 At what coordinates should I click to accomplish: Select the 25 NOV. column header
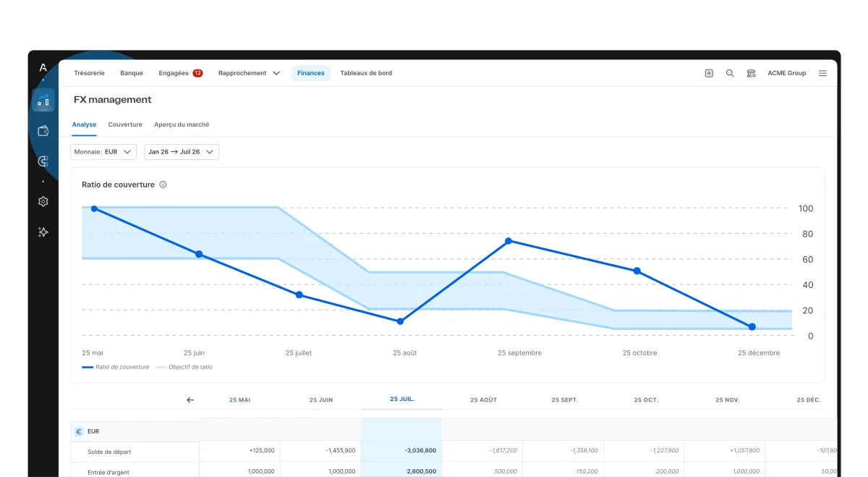tap(727, 400)
